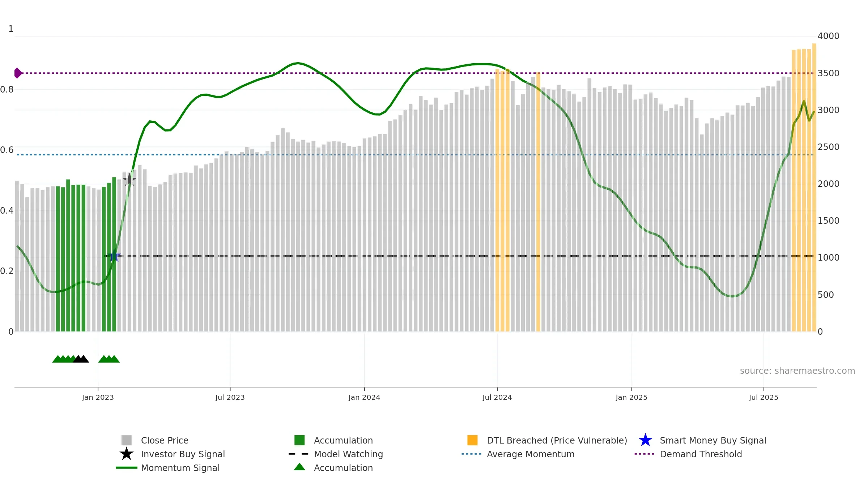
Task: Click the Jan 2023 axis label
Action: [98, 398]
